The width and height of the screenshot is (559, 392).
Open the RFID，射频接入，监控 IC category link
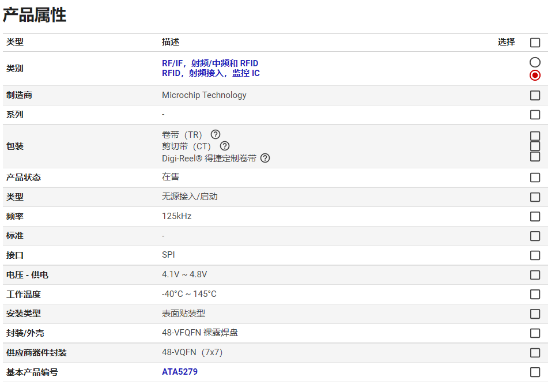tap(211, 73)
